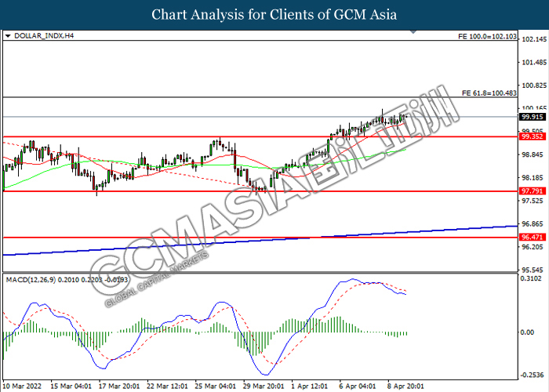Open the DOLLAR_INDX.H4 symbol dropdown arrow
Viewport: 549px width, 392px height.
pyautogui.click(x=8, y=36)
